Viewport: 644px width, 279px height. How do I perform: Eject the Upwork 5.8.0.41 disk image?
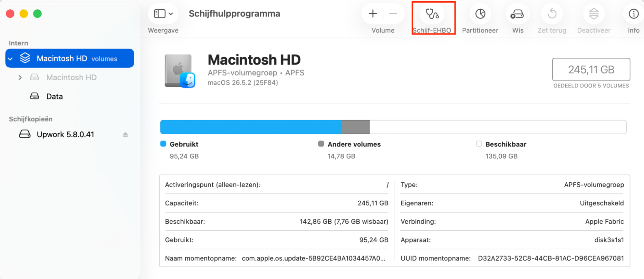point(125,135)
